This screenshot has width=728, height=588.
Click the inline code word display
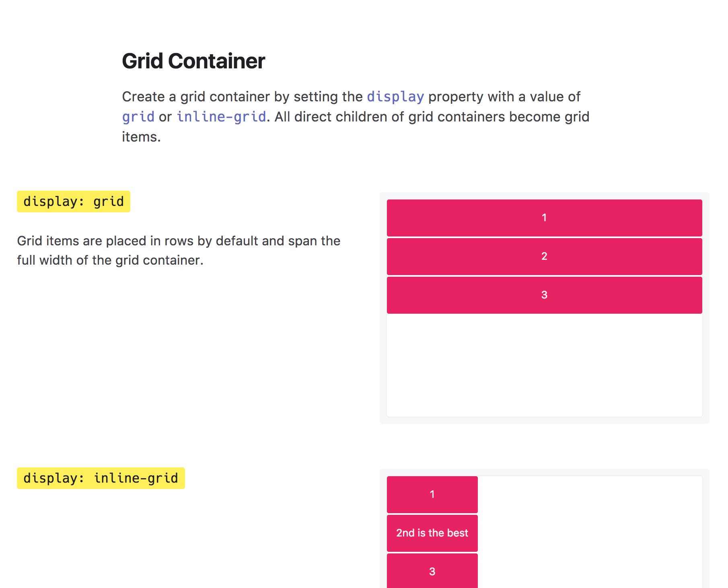[x=395, y=97]
